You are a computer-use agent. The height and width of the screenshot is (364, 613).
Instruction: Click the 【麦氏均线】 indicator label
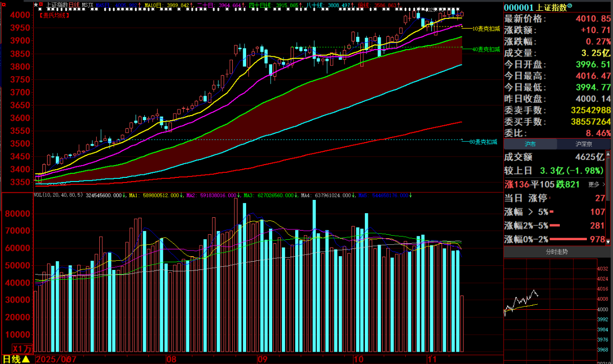tap(54, 15)
